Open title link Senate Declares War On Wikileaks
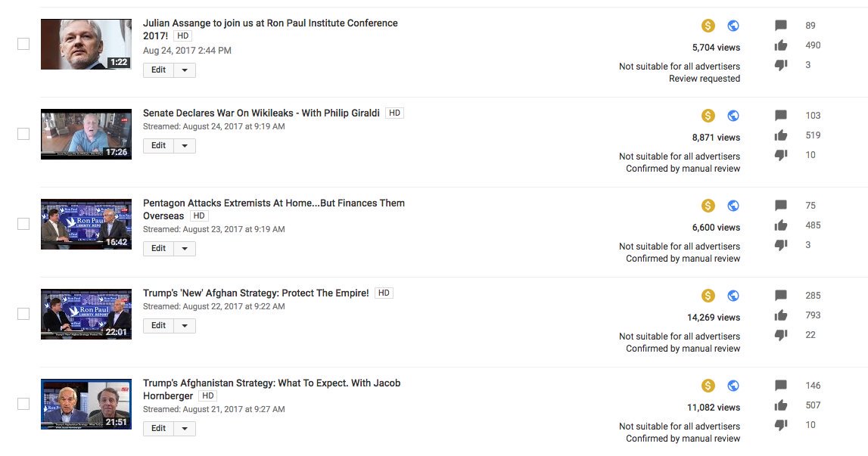 (x=261, y=113)
